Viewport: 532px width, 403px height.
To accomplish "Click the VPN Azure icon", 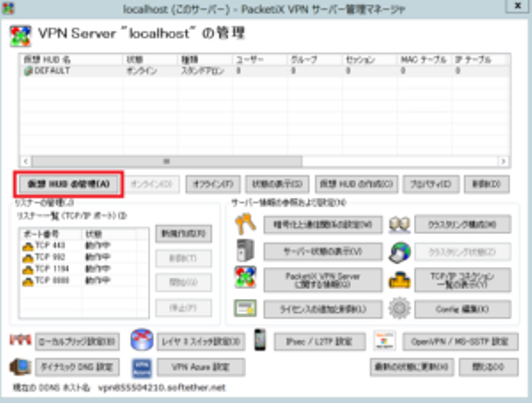I will pyautogui.click(x=142, y=368).
